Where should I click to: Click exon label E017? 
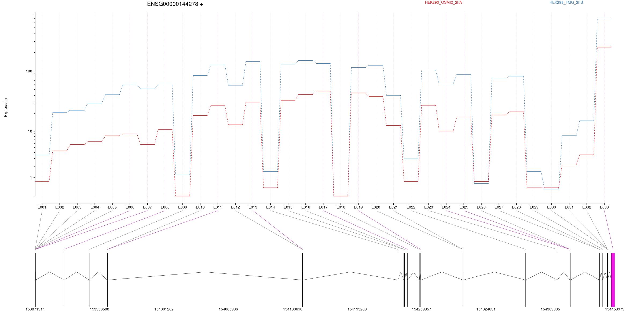click(x=323, y=207)
